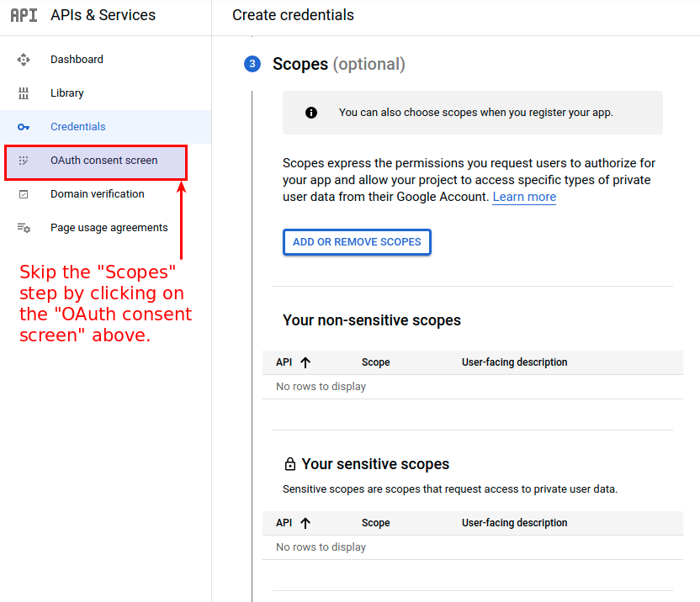Click User-facing description header in non-sensitive table

tap(514, 362)
